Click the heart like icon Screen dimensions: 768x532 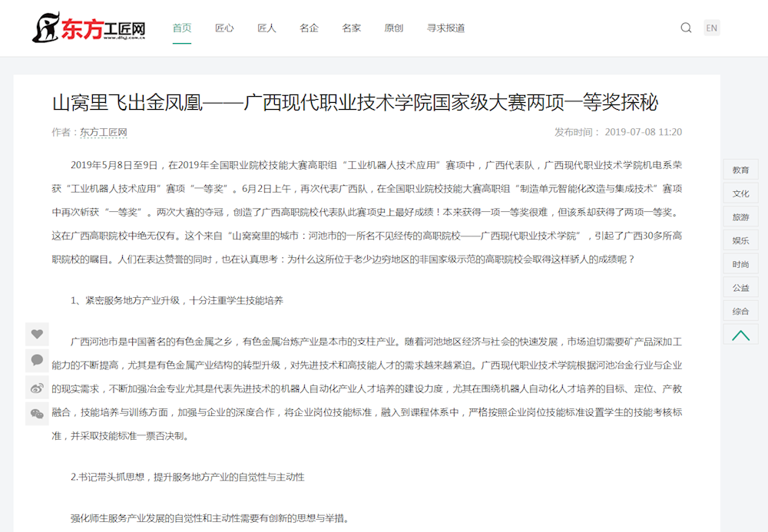pyautogui.click(x=37, y=334)
